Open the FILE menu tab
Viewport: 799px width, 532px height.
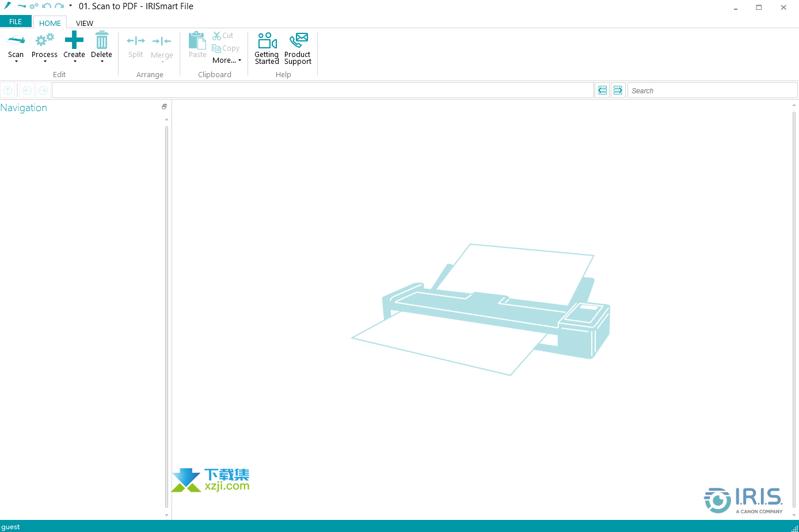[x=16, y=22]
